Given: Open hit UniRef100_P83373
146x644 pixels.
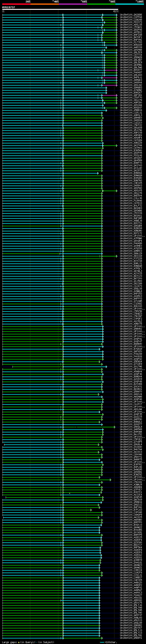Looking at the screenshot, I should [x=131, y=22].
